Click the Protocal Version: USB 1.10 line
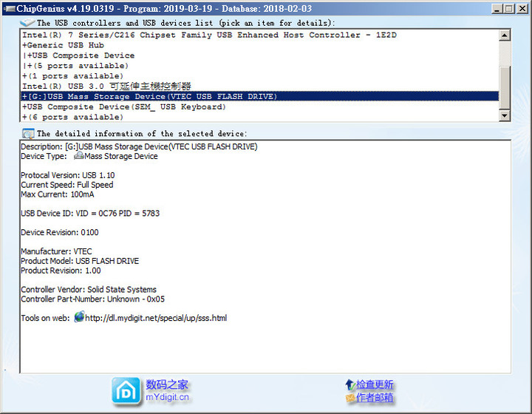The image size is (532, 414). tap(68, 175)
